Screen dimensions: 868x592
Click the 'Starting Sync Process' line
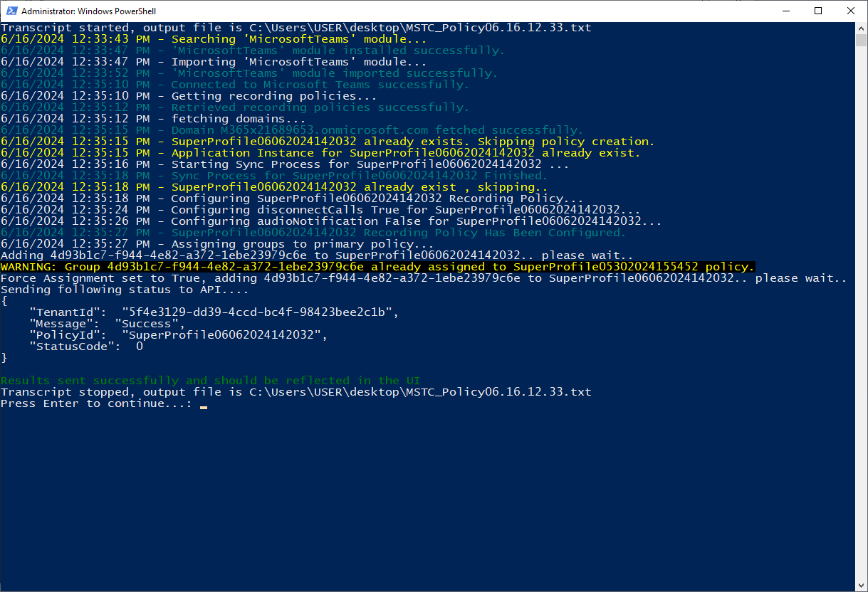tap(285, 164)
